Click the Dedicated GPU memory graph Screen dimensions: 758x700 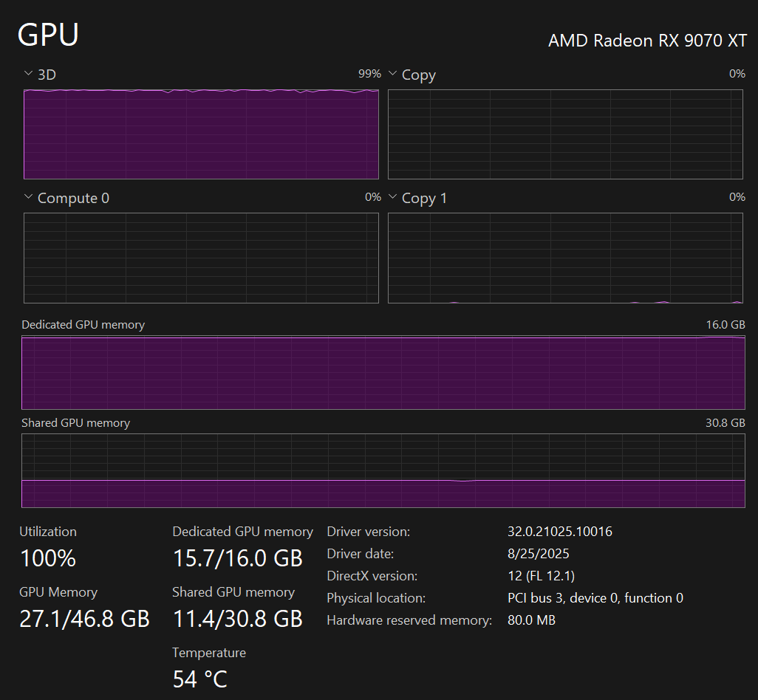[383, 373]
